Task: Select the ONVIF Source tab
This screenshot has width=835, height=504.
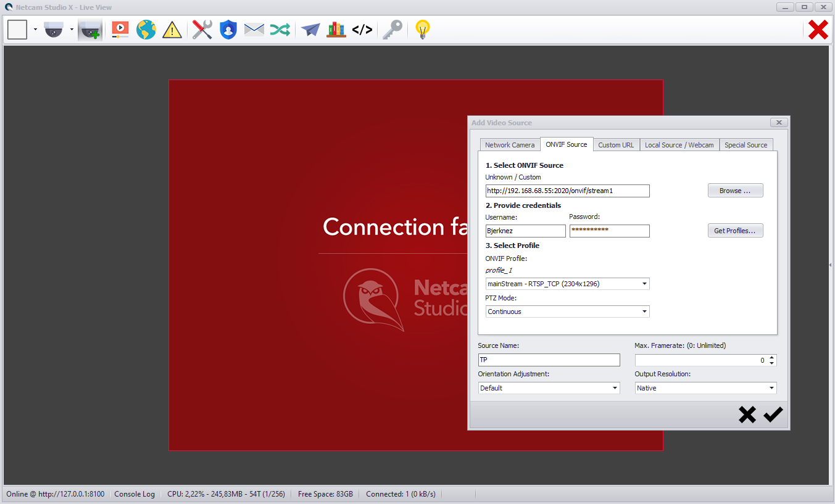Action: [x=567, y=144]
